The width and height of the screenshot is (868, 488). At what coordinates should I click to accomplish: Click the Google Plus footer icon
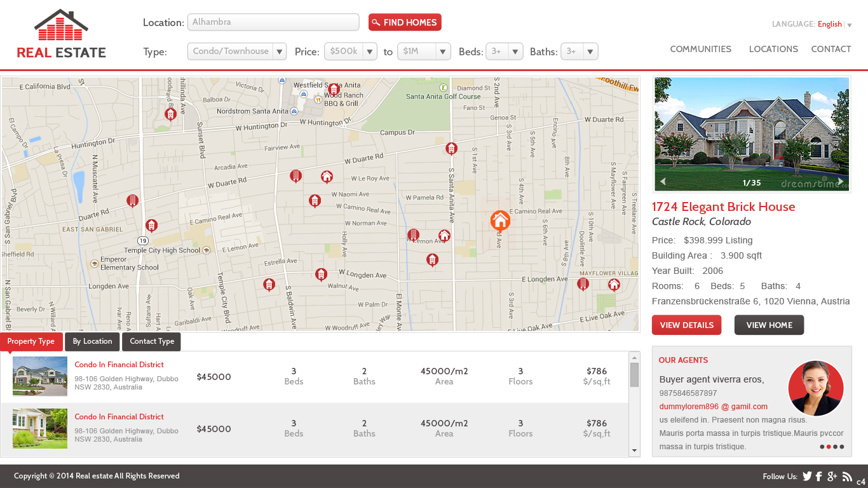coord(832,476)
